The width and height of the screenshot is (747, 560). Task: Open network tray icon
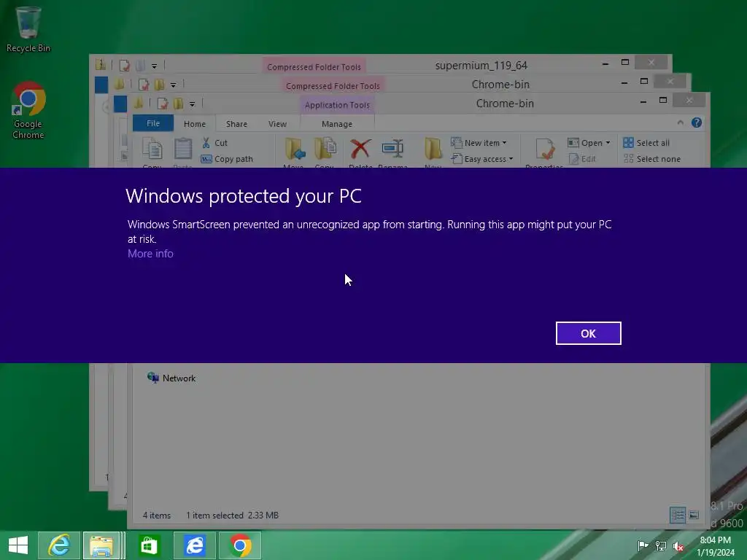[x=661, y=545]
